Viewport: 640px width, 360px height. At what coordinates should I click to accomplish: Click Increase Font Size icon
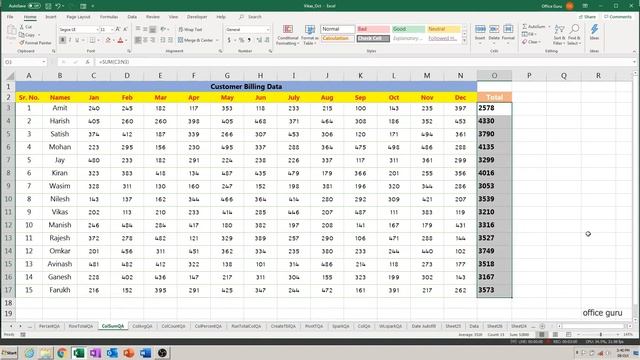point(118,29)
